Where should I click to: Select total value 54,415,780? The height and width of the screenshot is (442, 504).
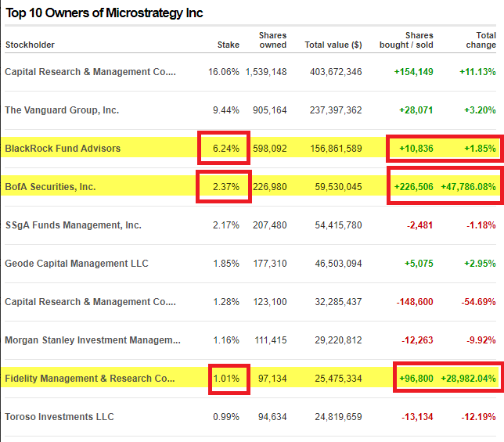[338, 225]
